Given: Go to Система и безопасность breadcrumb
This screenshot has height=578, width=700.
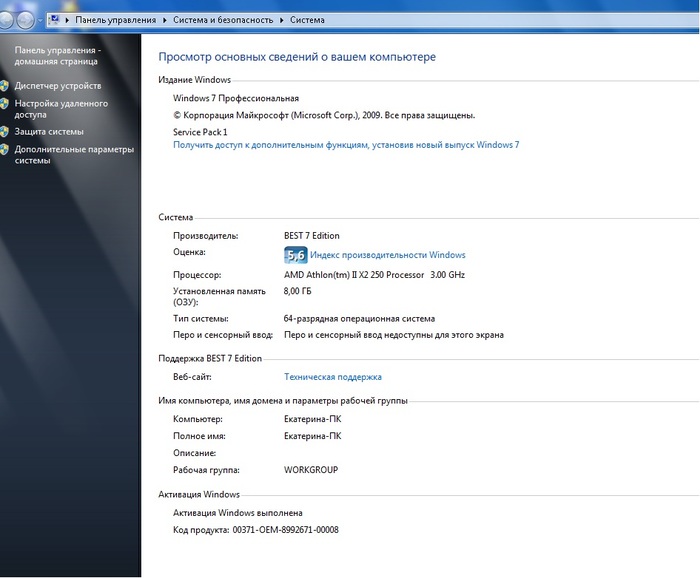Looking at the screenshot, I should [x=222, y=20].
